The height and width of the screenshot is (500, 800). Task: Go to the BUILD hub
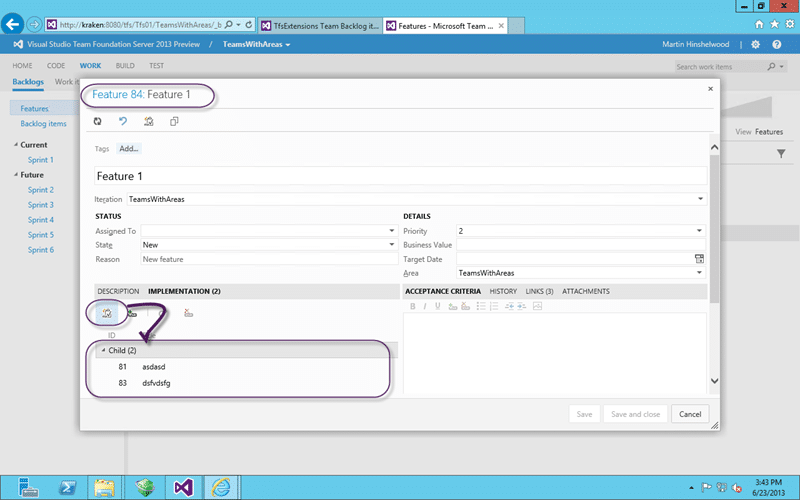pos(125,65)
